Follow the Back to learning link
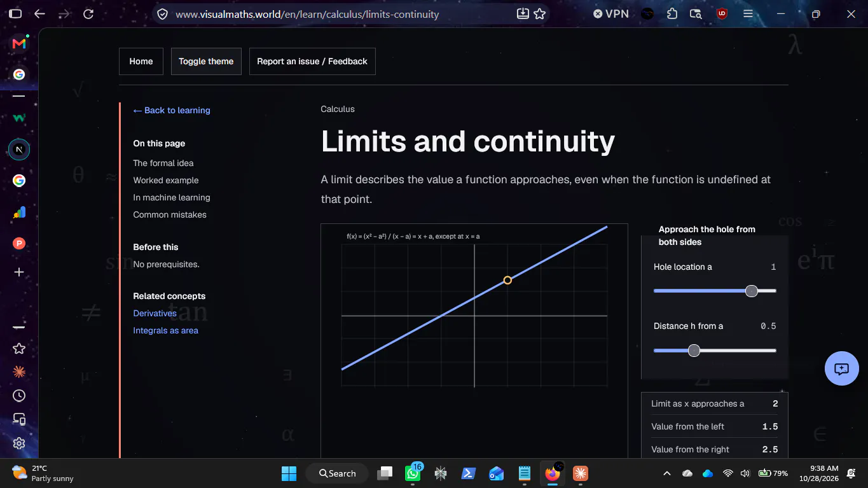The width and height of the screenshot is (868, 488). [x=172, y=111]
